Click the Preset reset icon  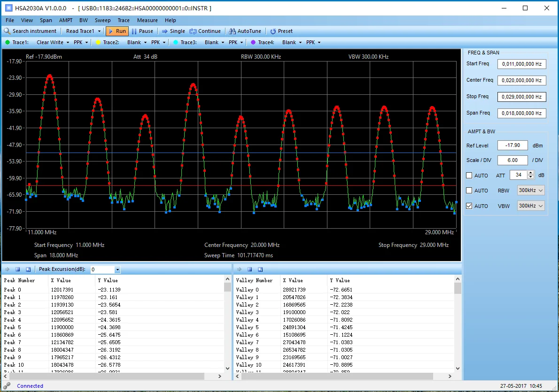[x=273, y=31]
